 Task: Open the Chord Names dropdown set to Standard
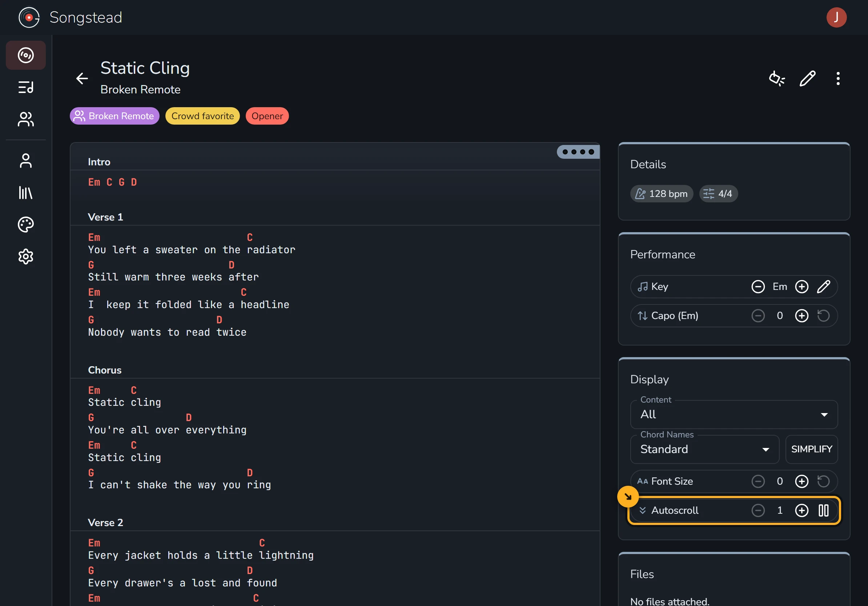click(705, 449)
